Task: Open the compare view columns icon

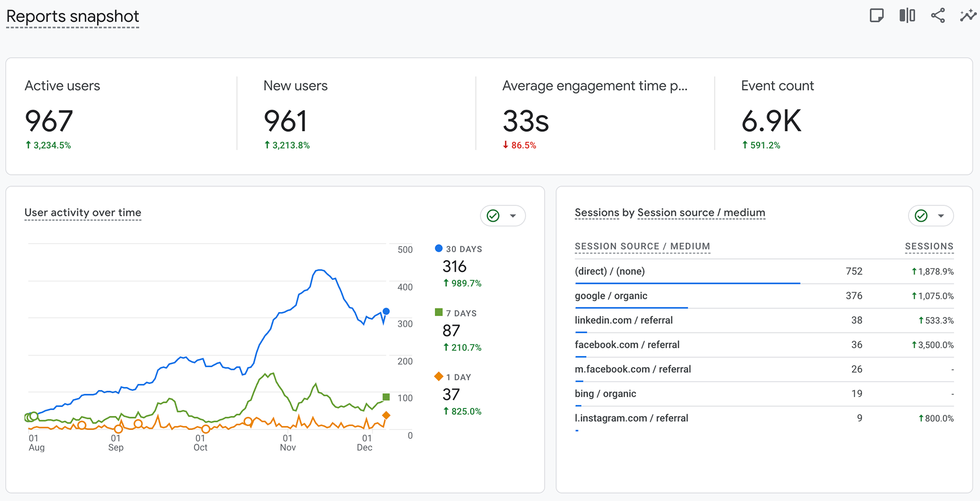Action: (907, 15)
